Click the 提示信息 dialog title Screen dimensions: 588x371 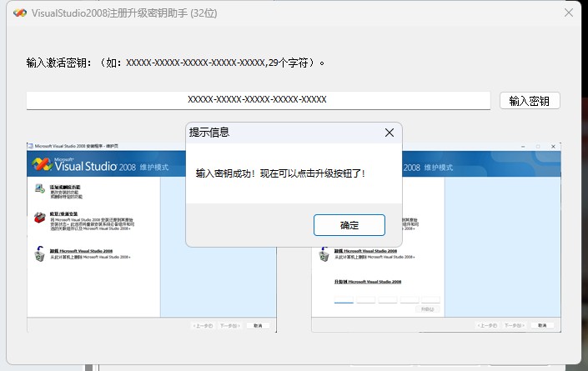coord(209,133)
